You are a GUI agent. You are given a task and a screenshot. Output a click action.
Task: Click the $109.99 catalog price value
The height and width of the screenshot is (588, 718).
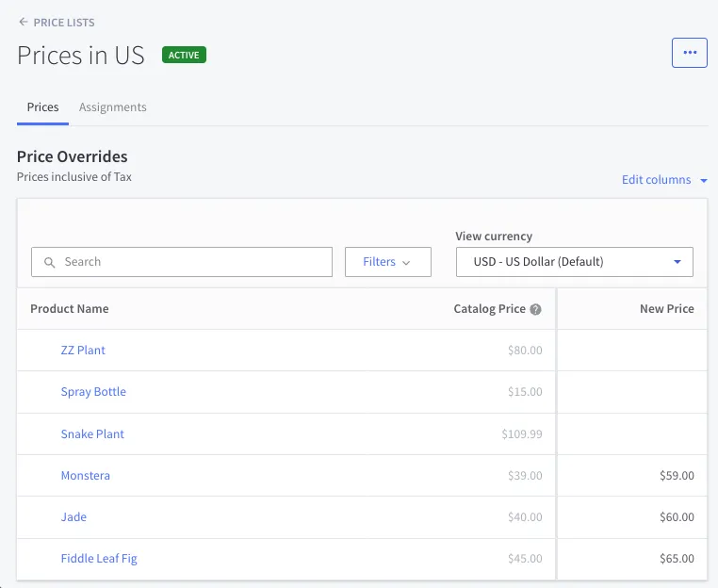point(522,434)
